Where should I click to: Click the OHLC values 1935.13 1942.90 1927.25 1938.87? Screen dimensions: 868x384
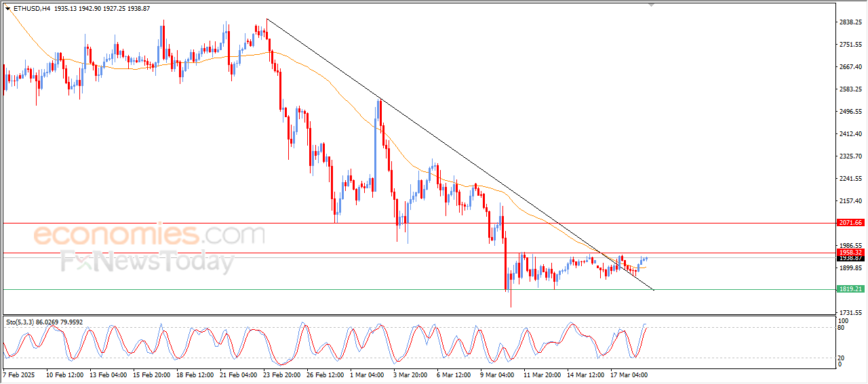coord(102,9)
